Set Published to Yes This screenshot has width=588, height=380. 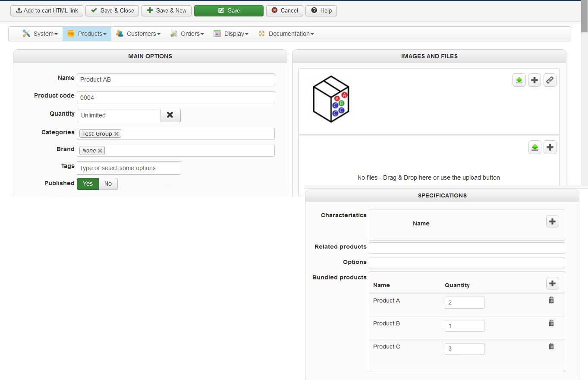pos(88,184)
